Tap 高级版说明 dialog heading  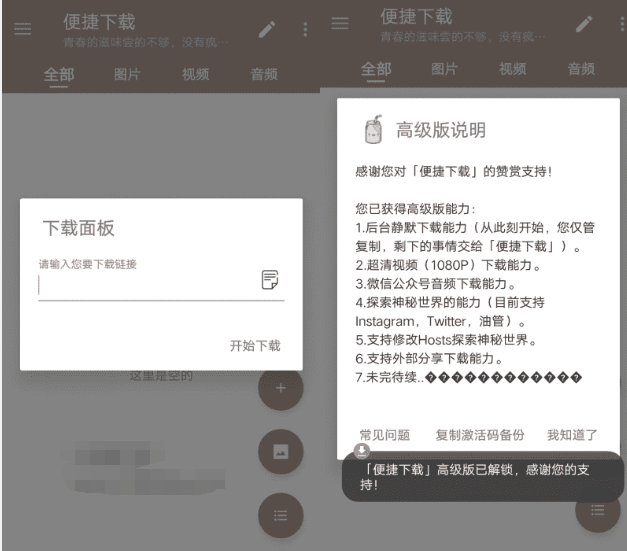(x=441, y=130)
